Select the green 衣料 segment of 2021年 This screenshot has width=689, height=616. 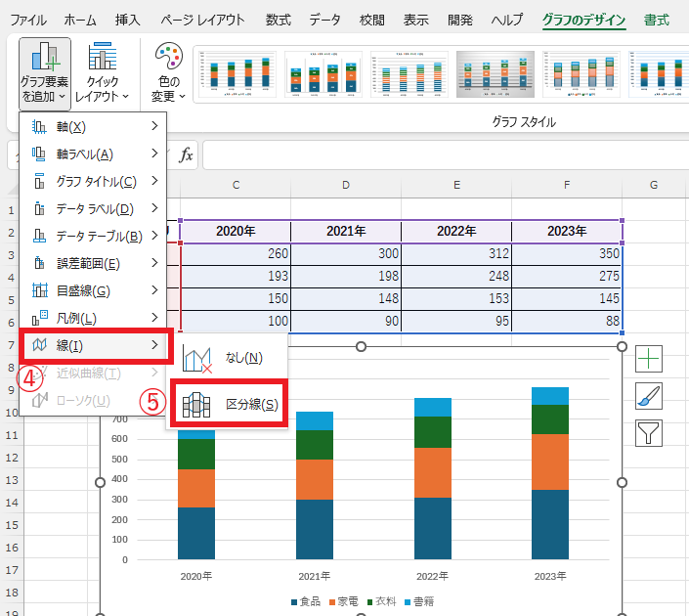[x=315, y=445]
